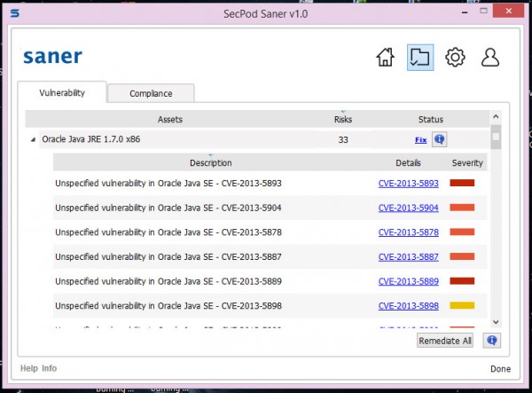Click the SecPod logo in title bar
Image resolution: width=532 pixels, height=393 pixels.
[14, 13]
